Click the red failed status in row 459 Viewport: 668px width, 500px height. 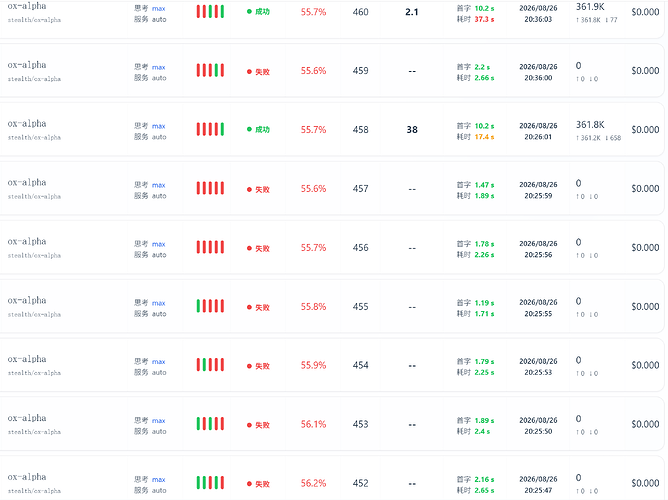point(259,72)
